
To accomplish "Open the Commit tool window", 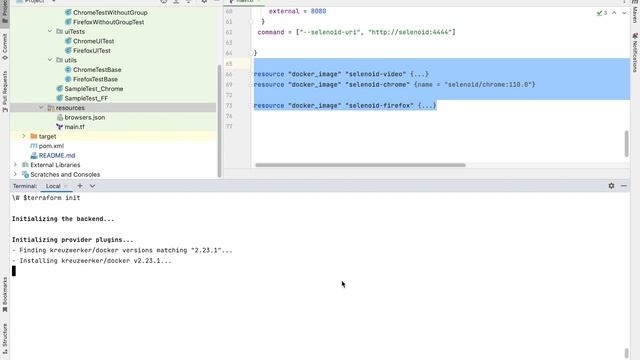I will click(x=4, y=47).
